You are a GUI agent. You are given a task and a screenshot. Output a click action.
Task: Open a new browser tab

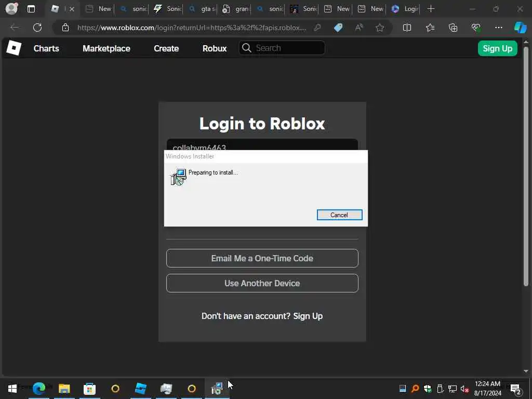point(431,9)
